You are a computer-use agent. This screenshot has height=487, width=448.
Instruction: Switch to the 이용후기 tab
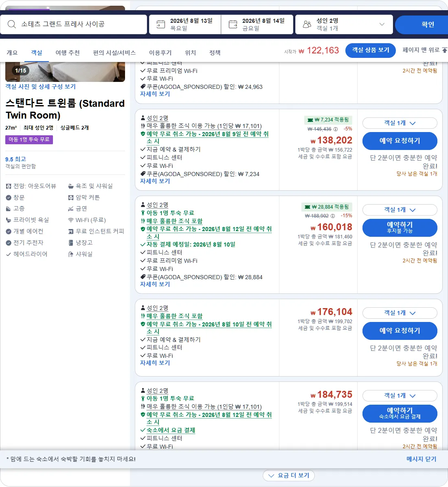[x=160, y=53]
